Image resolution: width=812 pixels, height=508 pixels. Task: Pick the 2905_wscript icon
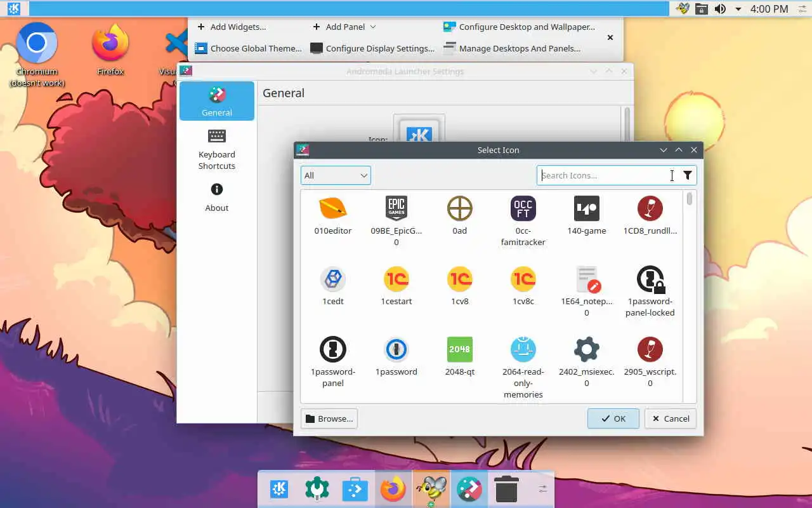click(650, 363)
